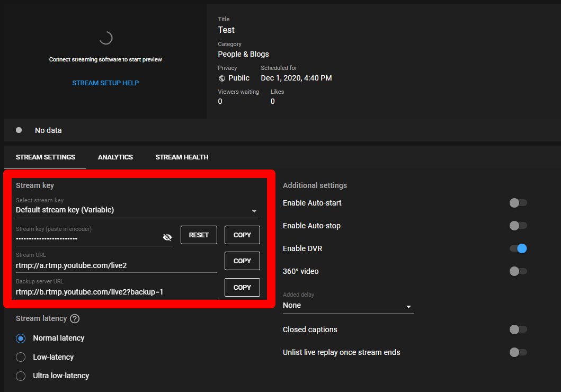The height and width of the screenshot is (392, 561).
Task: Click the Stream latency help icon
Action: tap(75, 319)
